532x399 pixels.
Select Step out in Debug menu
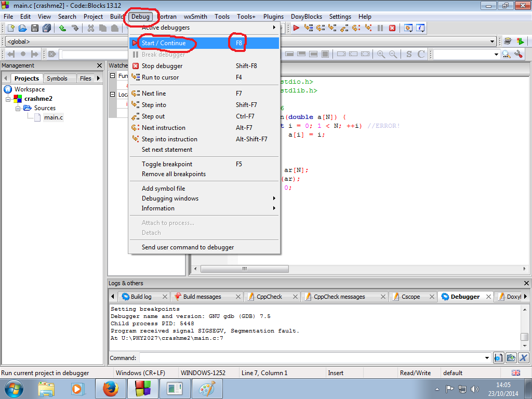pyautogui.click(x=204, y=116)
